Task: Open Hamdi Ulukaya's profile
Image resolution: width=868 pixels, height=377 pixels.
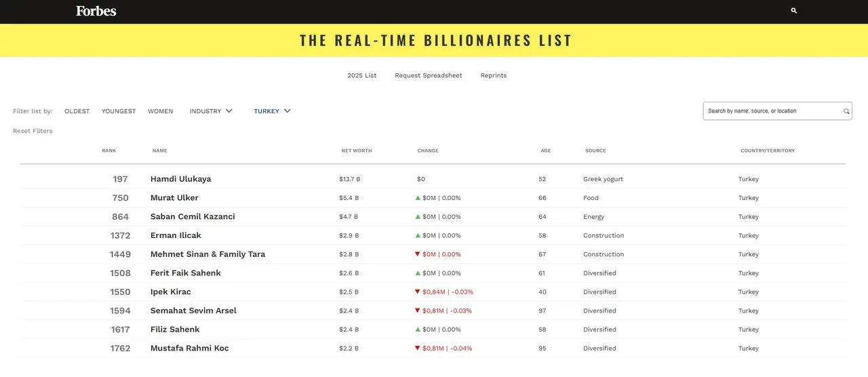Action: pyautogui.click(x=180, y=179)
